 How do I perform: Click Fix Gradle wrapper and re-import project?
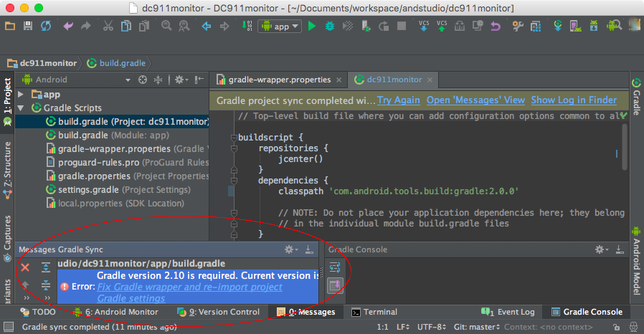point(190,287)
